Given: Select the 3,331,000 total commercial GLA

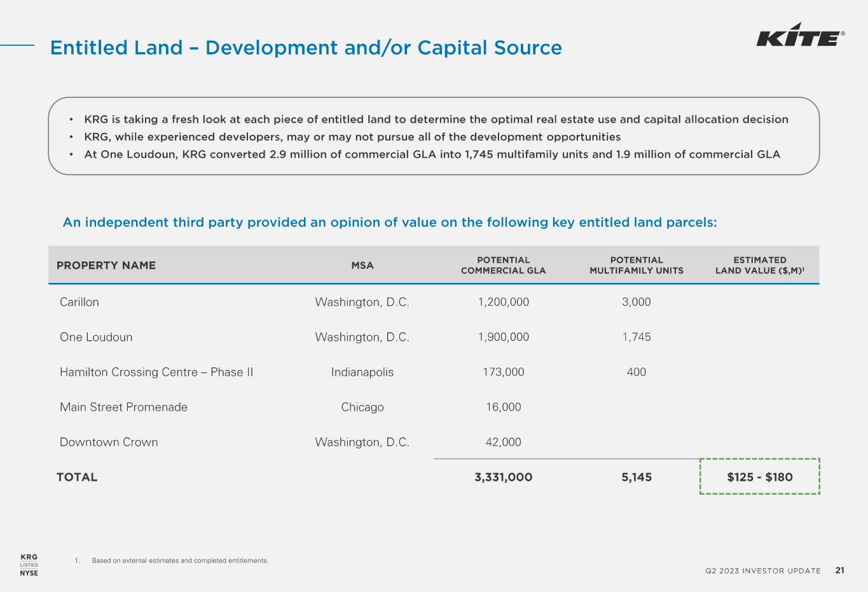Looking at the screenshot, I should 503,477.
